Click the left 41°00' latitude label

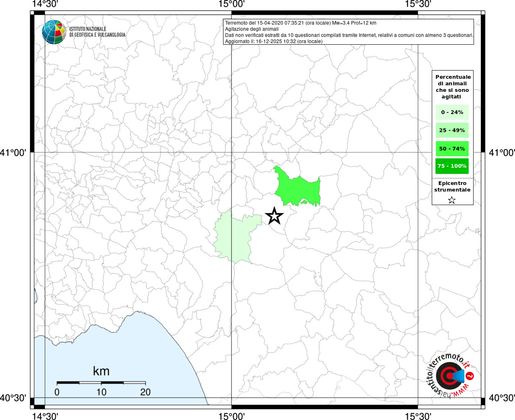tap(13, 153)
